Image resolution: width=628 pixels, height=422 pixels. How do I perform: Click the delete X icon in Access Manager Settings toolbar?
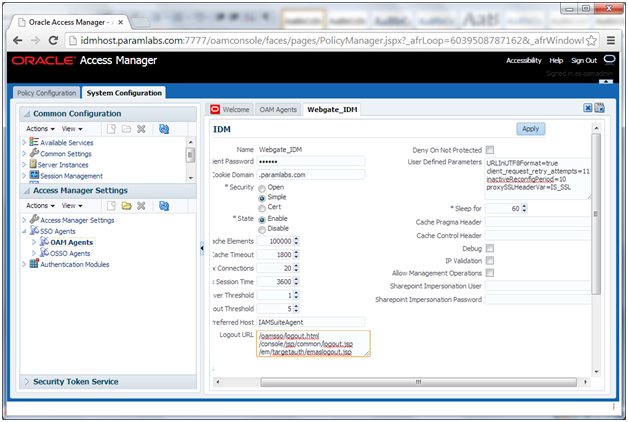tap(141, 206)
